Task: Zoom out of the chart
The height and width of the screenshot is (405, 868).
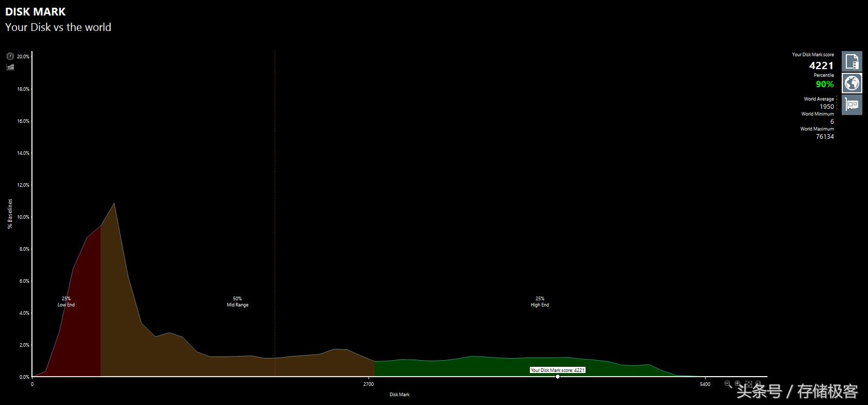Action: coord(728,384)
